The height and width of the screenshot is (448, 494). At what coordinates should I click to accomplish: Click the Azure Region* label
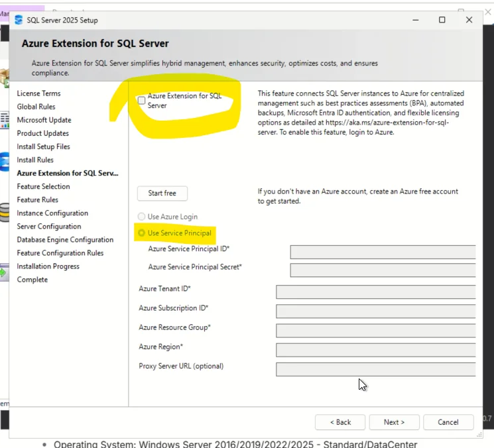(160, 347)
